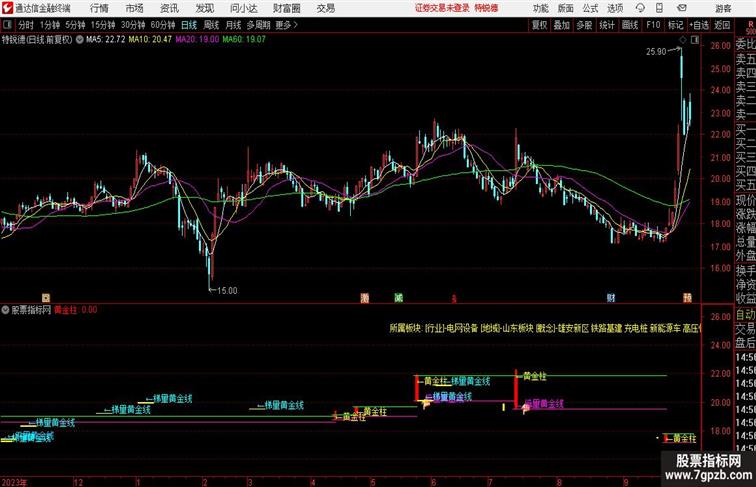
Task: Click the 叠加 overlay button
Action: (x=561, y=25)
